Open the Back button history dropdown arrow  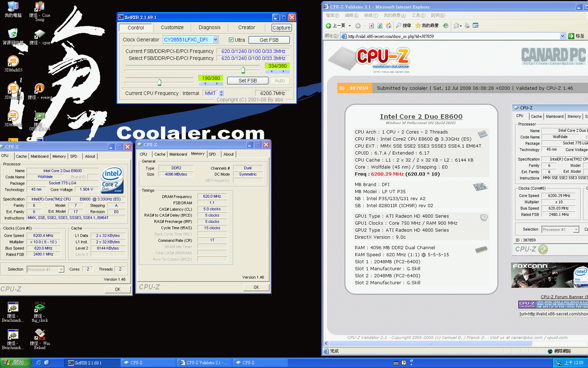tap(350, 26)
